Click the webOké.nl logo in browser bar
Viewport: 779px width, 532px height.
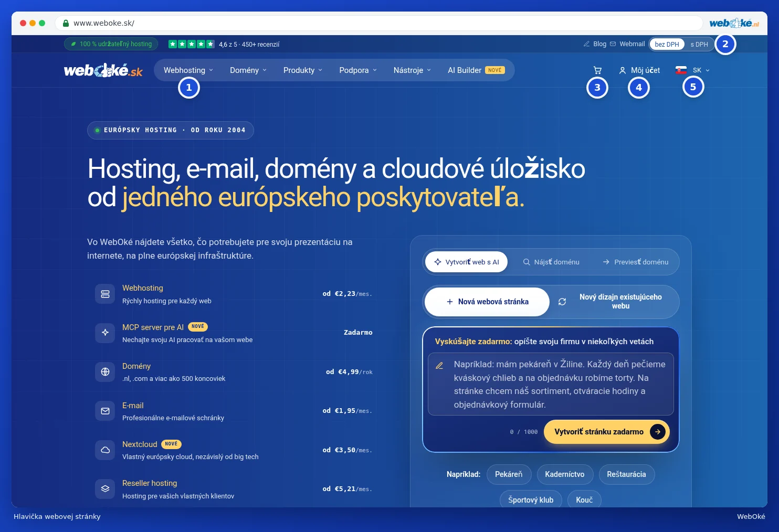734,23
